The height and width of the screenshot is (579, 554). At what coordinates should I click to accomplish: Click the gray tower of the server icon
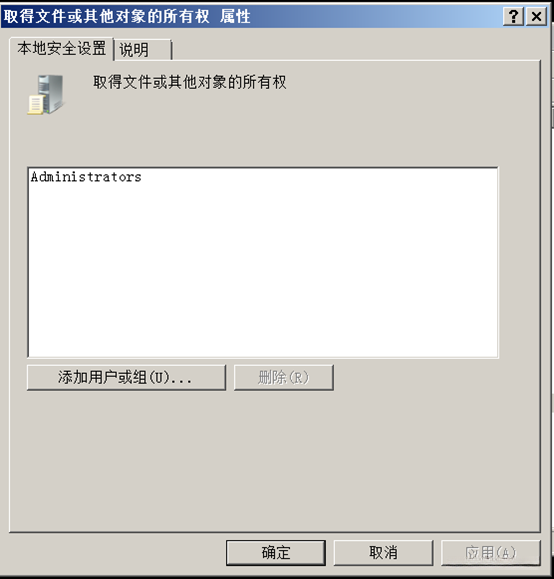coord(52,92)
